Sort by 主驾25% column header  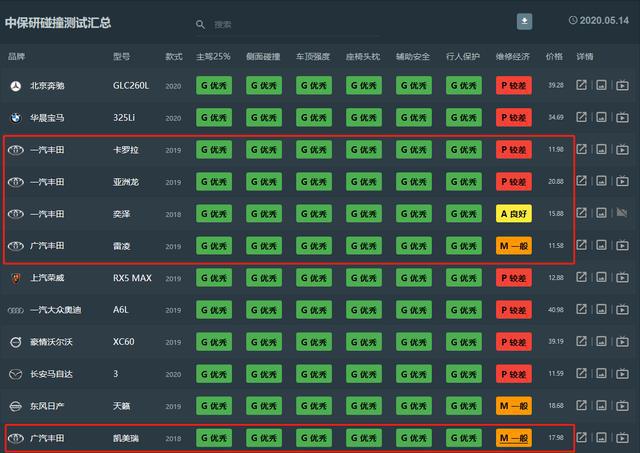pyautogui.click(x=213, y=56)
